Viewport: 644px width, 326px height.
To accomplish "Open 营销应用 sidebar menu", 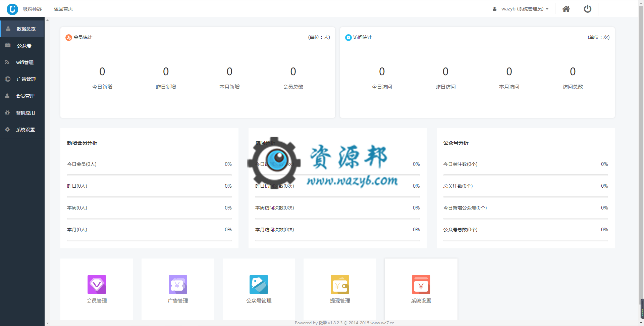I will click(x=22, y=113).
